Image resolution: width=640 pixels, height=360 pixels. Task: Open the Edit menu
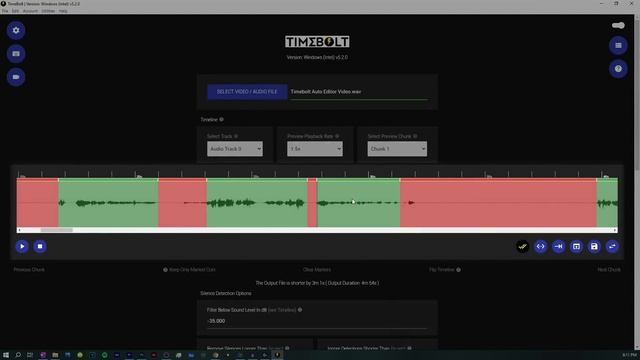click(x=15, y=11)
